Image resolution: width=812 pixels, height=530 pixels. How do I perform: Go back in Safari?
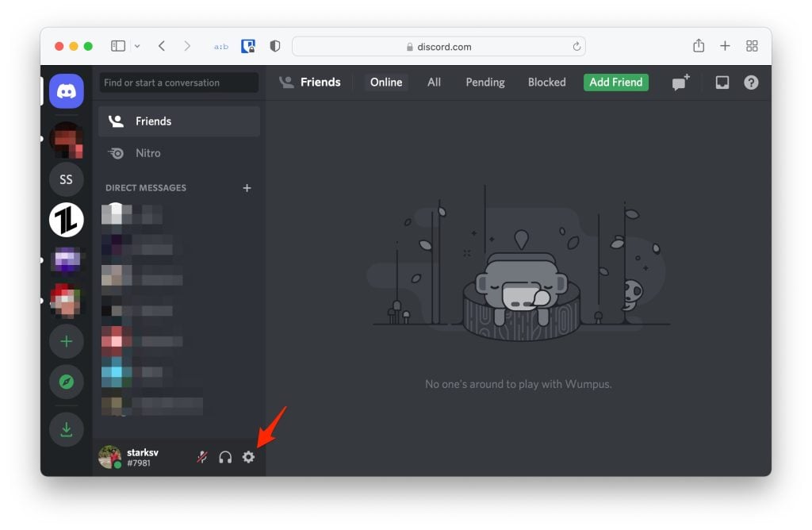pyautogui.click(x=162, y=46)
